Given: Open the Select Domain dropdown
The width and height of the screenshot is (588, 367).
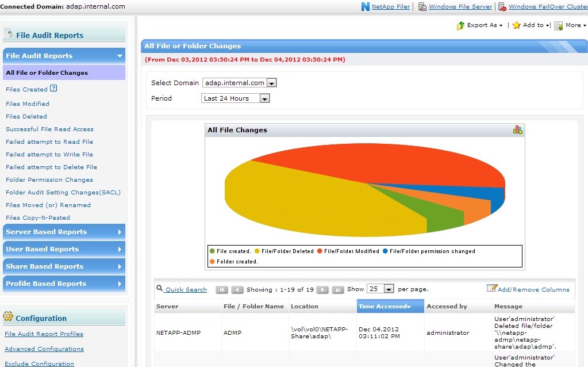Looking at the screenshot, I should tap(272, 83).
